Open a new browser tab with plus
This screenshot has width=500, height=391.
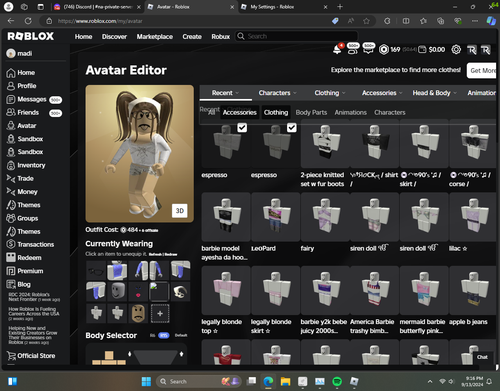pos(340,7)
